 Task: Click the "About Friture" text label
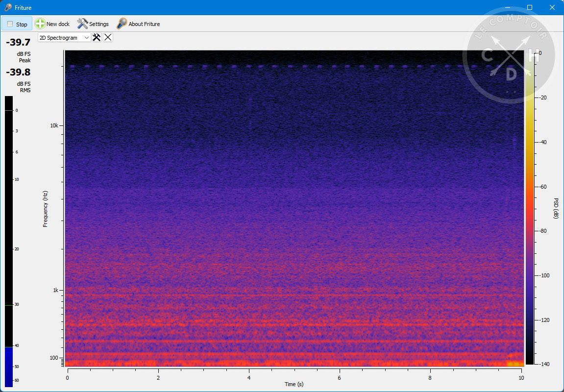tap(144, 24)
